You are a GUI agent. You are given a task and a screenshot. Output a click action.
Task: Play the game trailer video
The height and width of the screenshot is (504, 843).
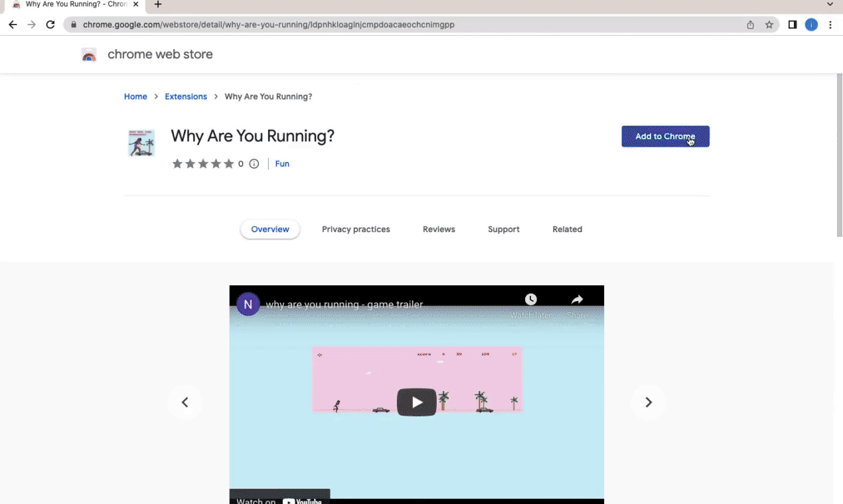pyautogui.click(x=417, y=402)
